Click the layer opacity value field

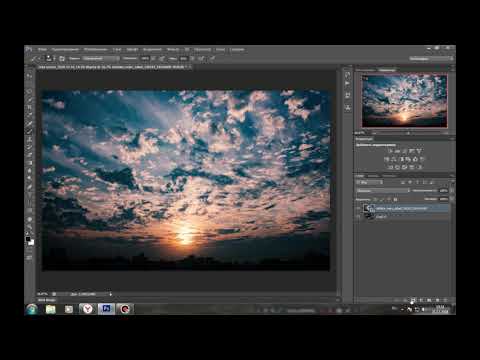(443, 191)
